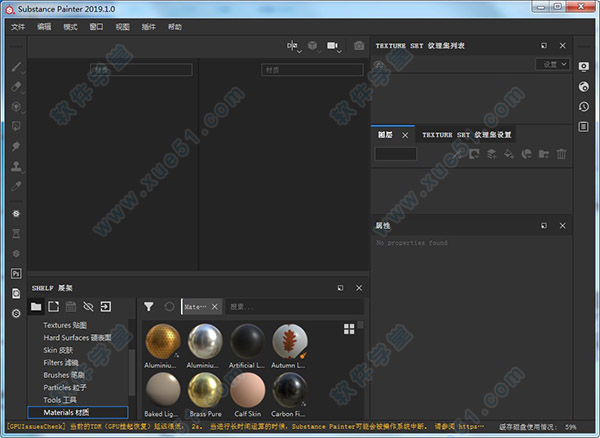Open the layers blending mode box

coord(396,154)
